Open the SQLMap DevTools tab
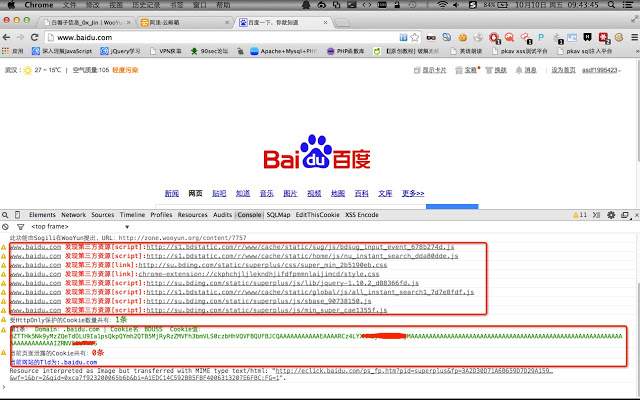The width and height of the screenshot is (640, 400). tap(278, 215)
